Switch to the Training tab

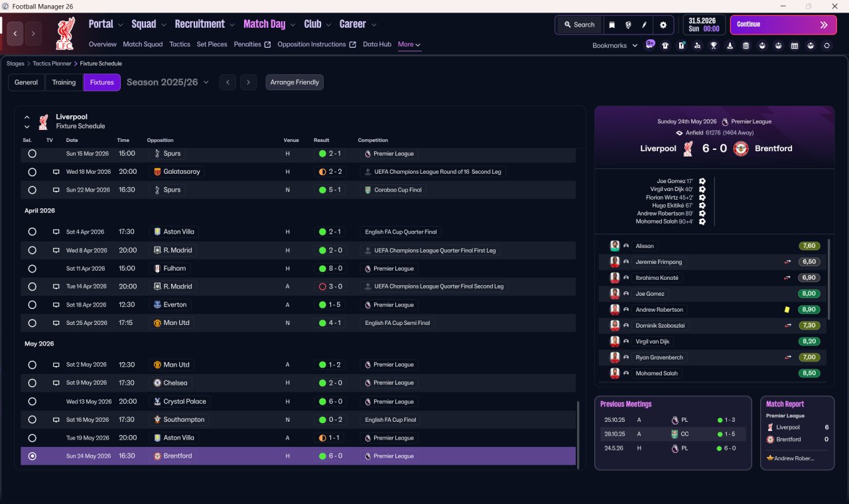coord(64,82)
